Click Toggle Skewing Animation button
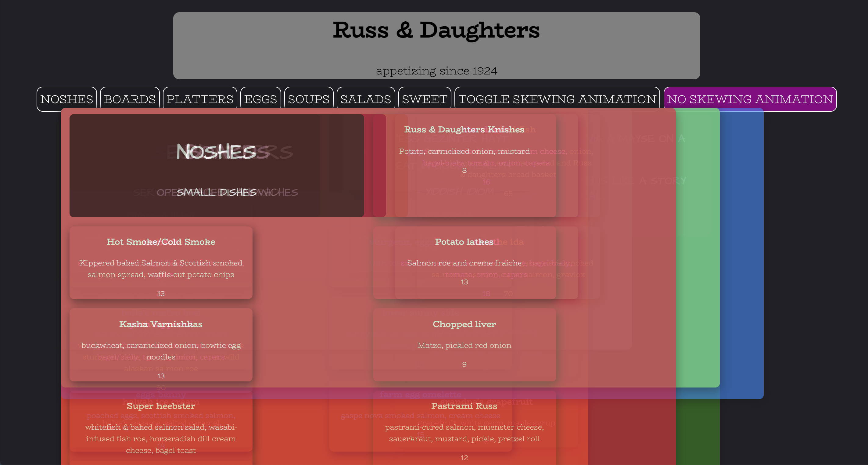Screen dimensions: 868x465 click(x=557, y=99)
